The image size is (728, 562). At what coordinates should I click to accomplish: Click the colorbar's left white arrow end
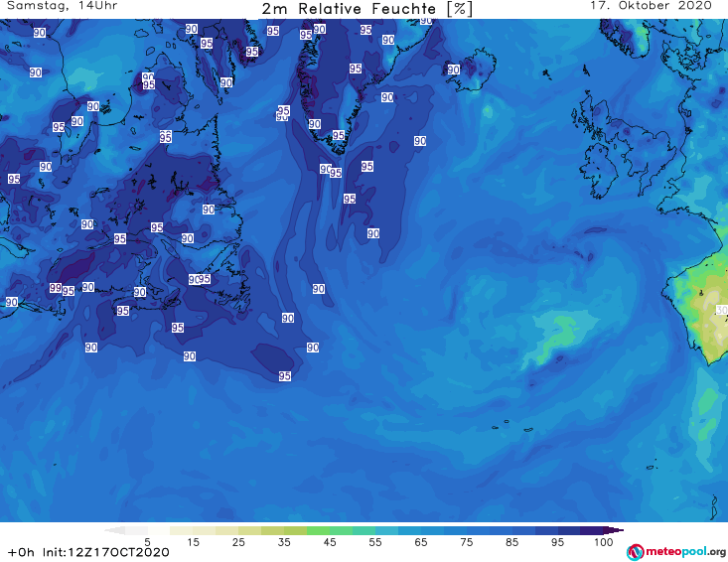click(114, 530)
